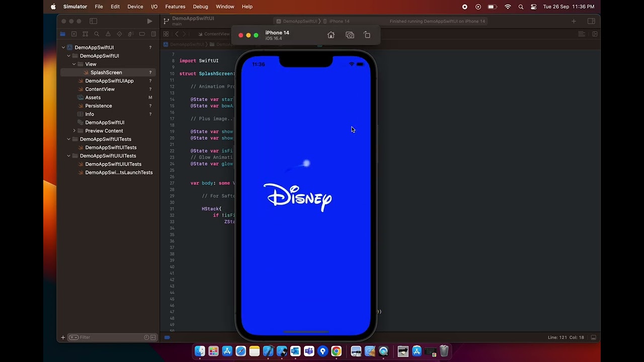
Task: Open the Find navigator magnifier icon
Action: [x=97, y=34]
